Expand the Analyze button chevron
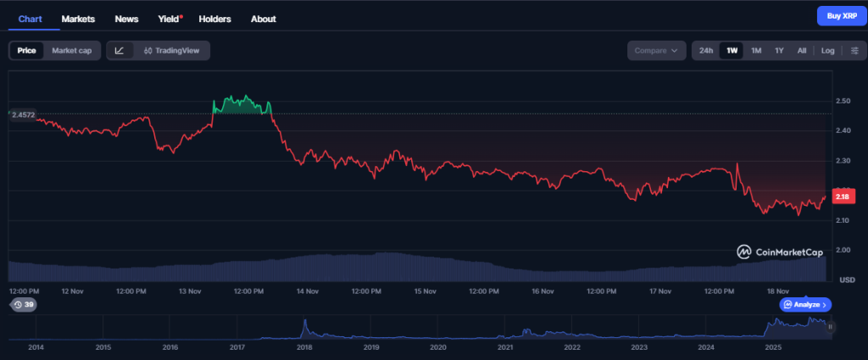The width and height of the screenshot is (868, 360). pyautogui.click(x=825, y=304)
